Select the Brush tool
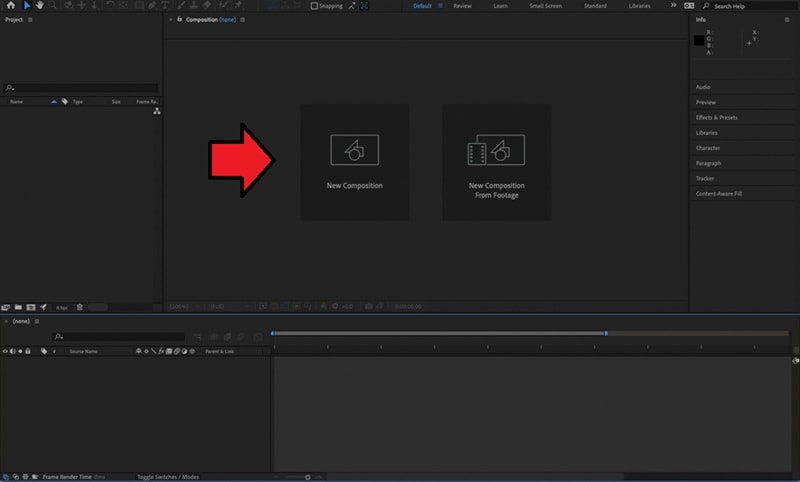 click(181, 5)
